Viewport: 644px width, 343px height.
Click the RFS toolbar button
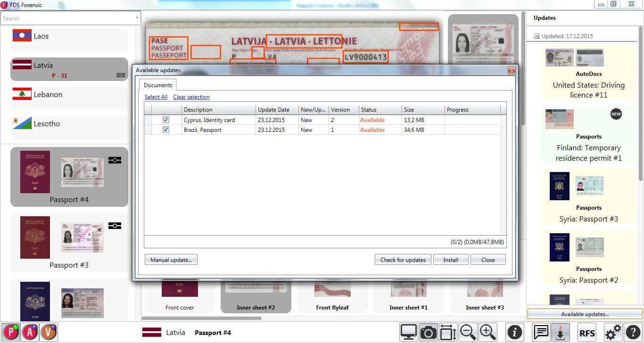(587, 333)
